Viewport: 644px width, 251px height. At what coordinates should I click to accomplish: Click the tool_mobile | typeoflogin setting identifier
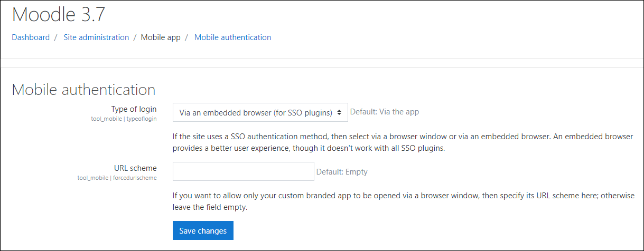point(124,119)
